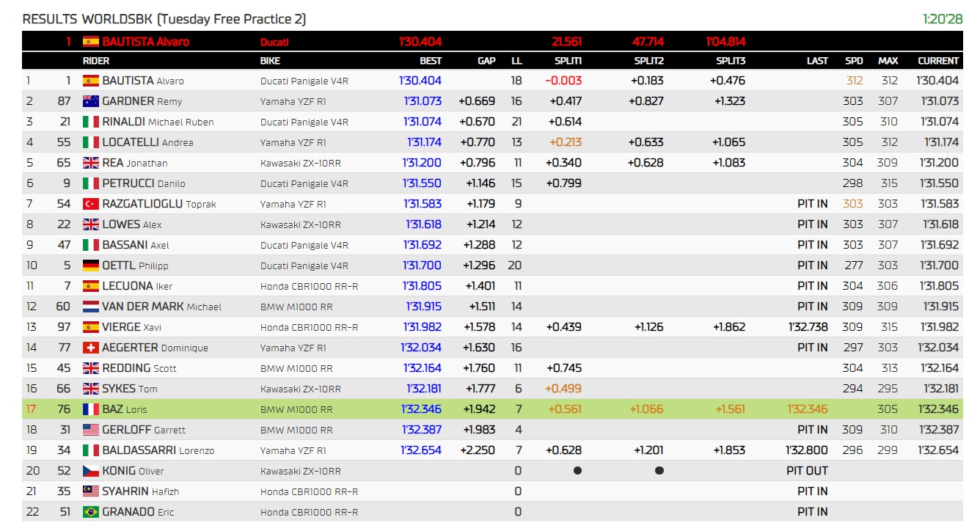Click the LAST column header
Image resolution: width=980 pixels, height=531 pixels.
[x=817, y=61]
